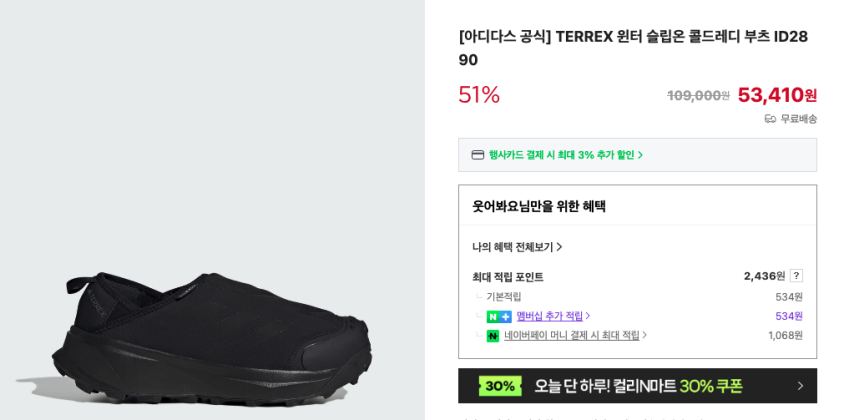
Task: Click the Naver Pay N icon
Action: [493, 336]
